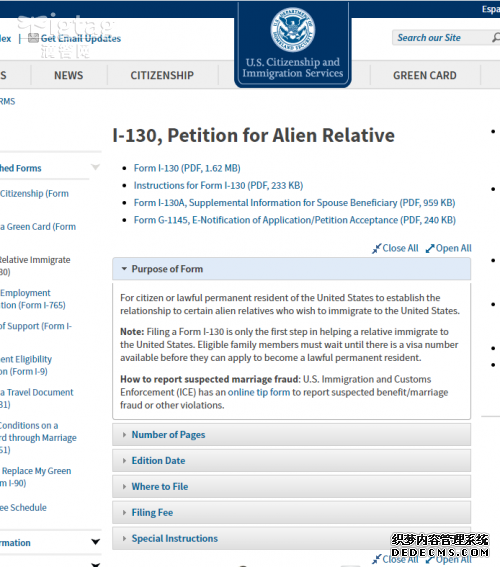Open the online tip form link
The height and width of the screenshot is (567, 500).
click(259, 392)
